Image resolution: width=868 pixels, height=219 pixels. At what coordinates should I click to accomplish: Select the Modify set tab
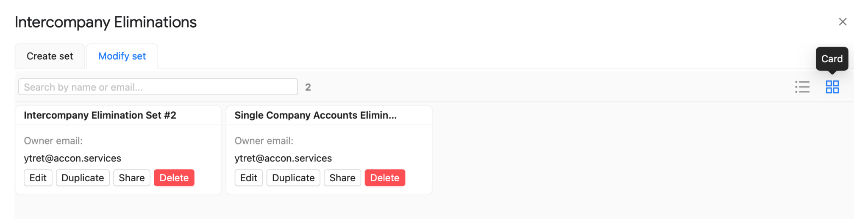tap(122, 56)
